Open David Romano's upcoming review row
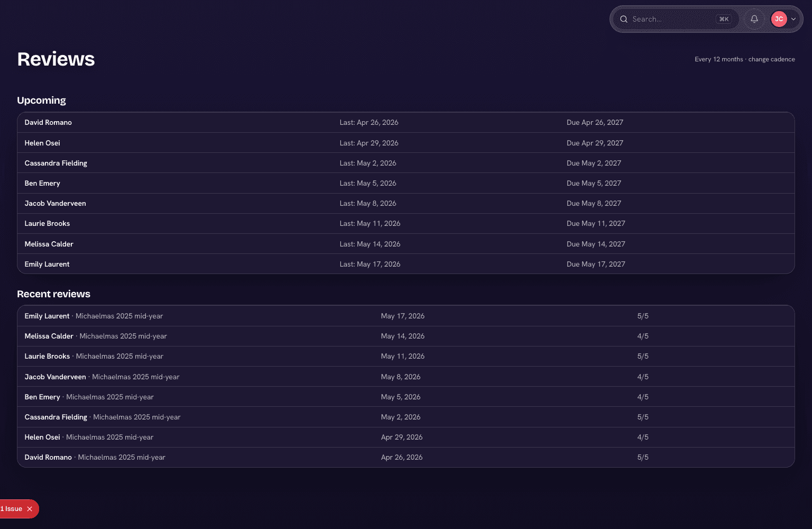Viewport: 812px width, 529px height. click(406, 122)
